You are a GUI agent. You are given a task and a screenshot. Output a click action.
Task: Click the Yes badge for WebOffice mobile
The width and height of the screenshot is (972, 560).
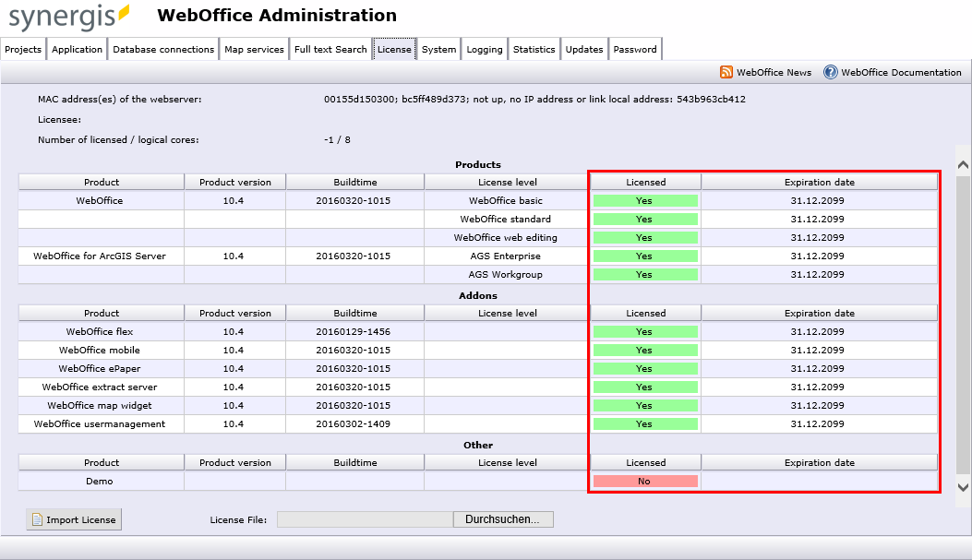click(x=645, y=350)
